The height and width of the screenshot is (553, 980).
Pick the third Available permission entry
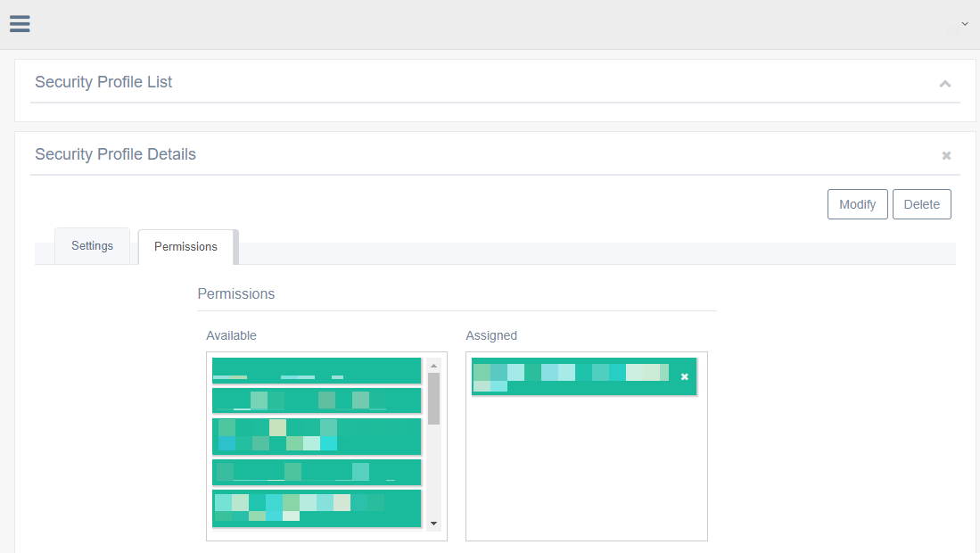pos(317,437)
